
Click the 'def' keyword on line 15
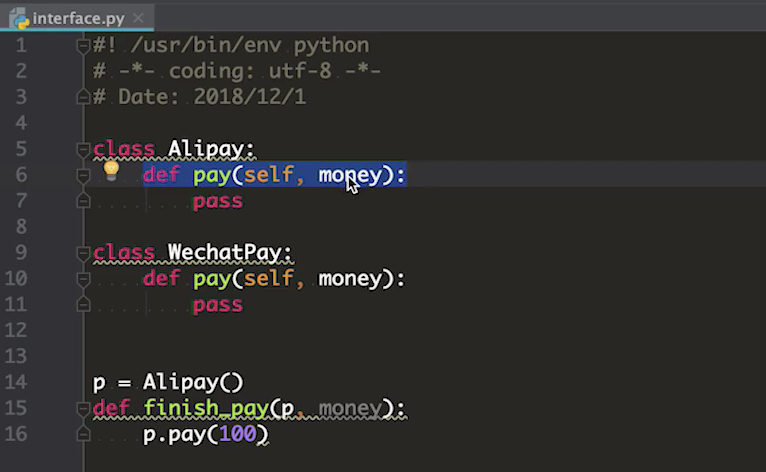click(111, 408)
